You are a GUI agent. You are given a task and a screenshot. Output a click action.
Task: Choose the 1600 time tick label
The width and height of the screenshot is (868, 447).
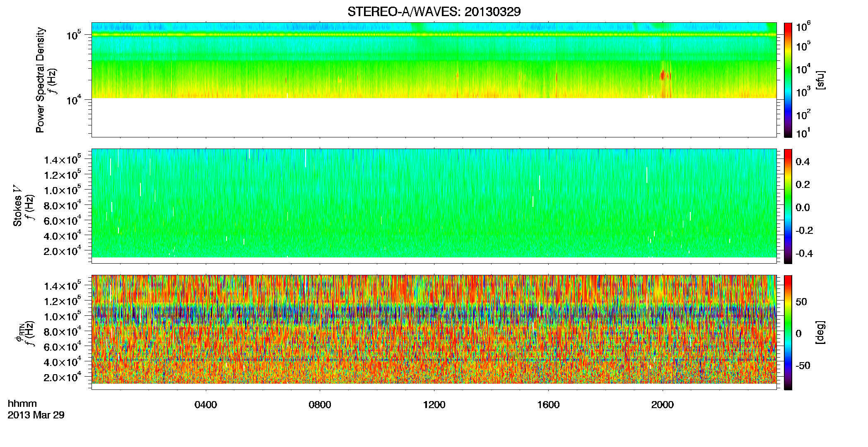click(548, 405)
